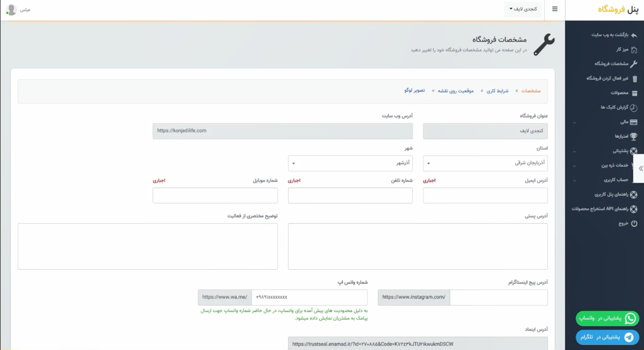Open the کنجدی لایف store dropdown in header

pyautogui.click(x=523, y=9)
